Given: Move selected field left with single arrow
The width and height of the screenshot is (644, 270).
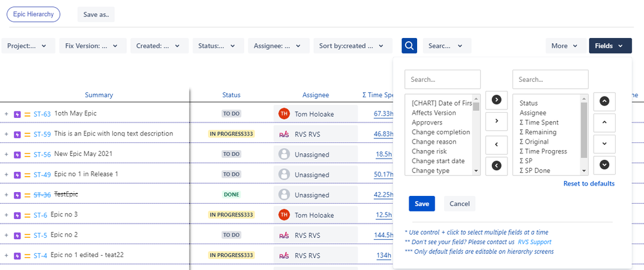Looking at the screenshot, I should [496, 144].
